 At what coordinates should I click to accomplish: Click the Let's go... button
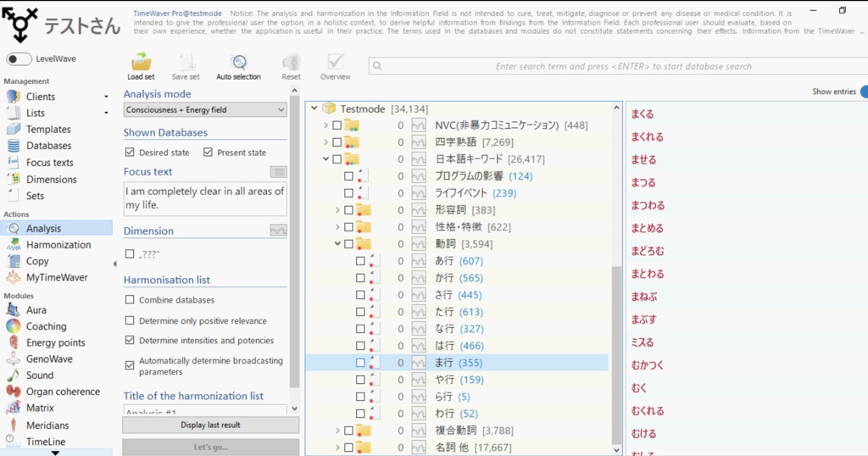(210, 447)
